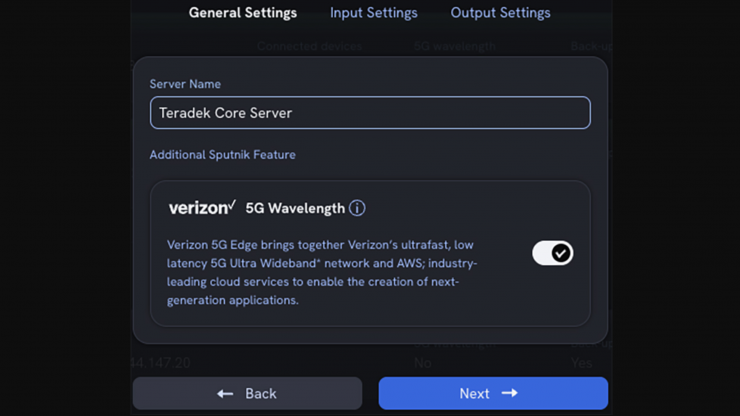The width and height of the screenshot is (740, 416).
Task: Click the Additional Sputnik Feature label
Action: pos(222,155)
